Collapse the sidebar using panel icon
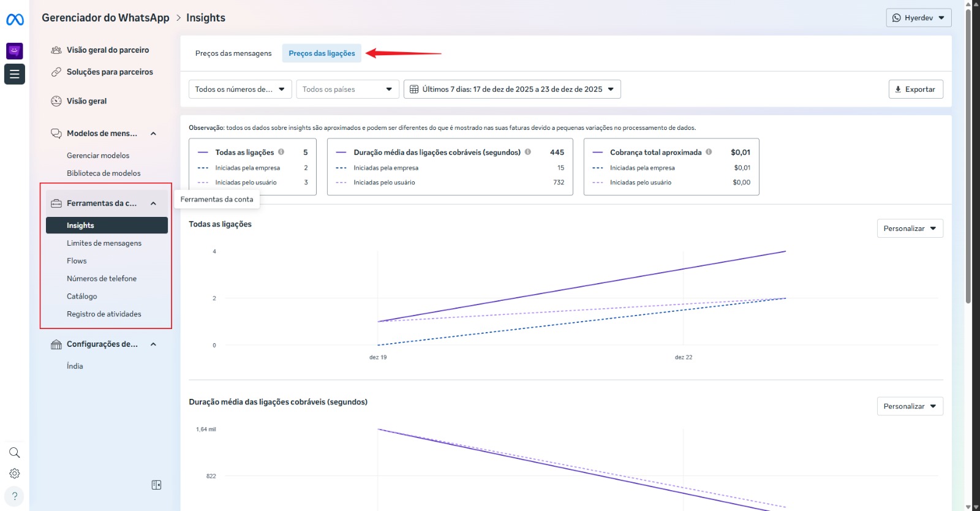 [156, 485]
